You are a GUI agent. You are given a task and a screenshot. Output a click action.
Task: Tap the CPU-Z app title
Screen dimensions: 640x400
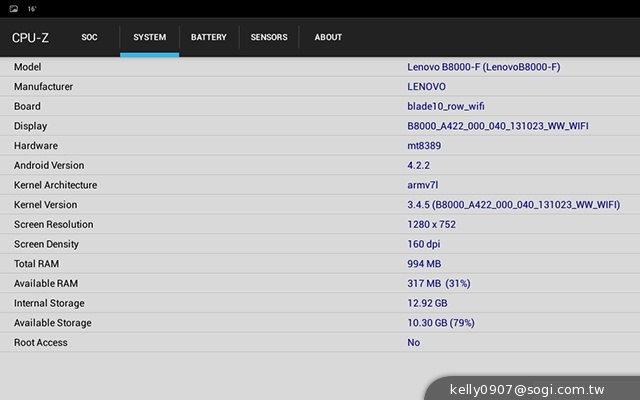pyautogui.click(x=30, y=38)
